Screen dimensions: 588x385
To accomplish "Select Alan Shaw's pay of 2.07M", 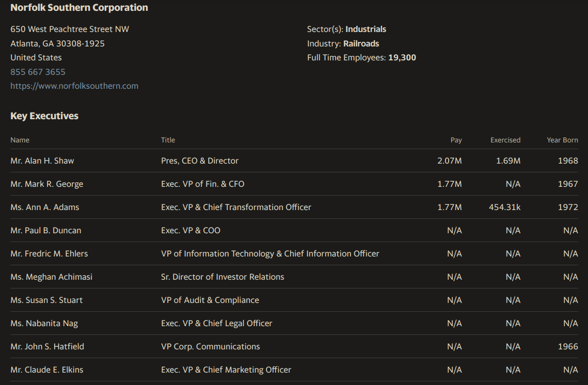I will (x=450, y=161).
